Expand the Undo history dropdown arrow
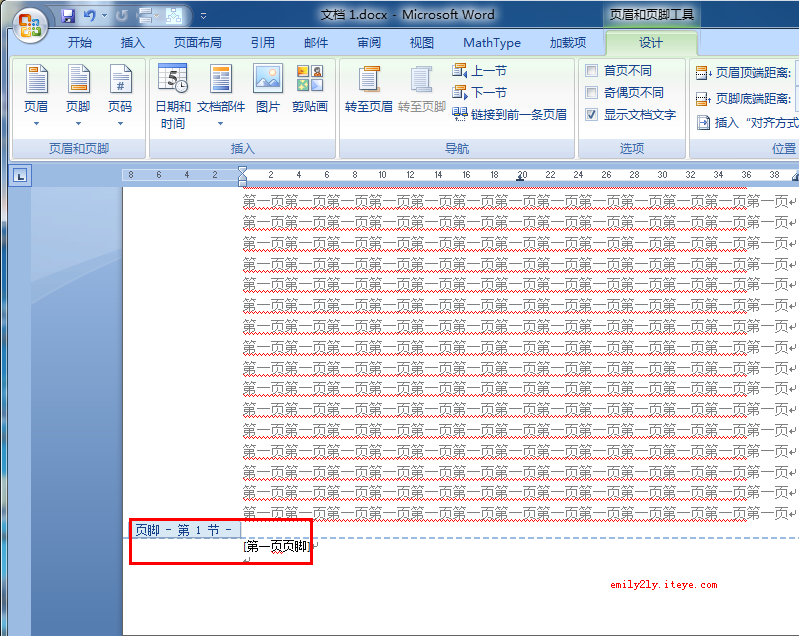Image resolution: width=799 pixels, height=636 pixels. point(104,16)
